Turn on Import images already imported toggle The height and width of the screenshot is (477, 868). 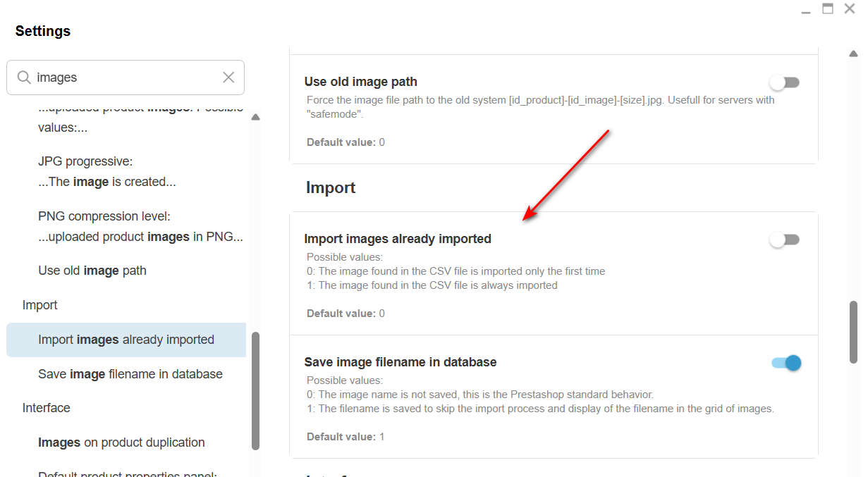(x=785, y=240)
